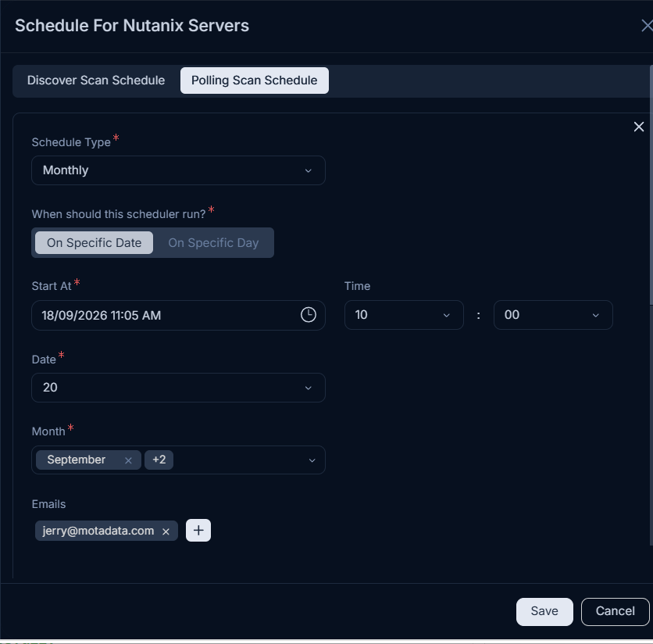Show the +2 additional selected months
The height and width of the screenshot is (644, 653).
point(159,460)
